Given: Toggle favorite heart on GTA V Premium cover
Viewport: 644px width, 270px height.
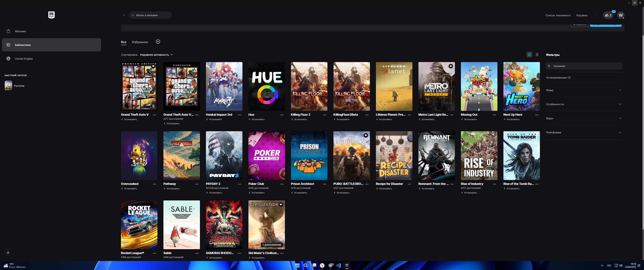Looking at the screenshot, I should coord(153,66).
